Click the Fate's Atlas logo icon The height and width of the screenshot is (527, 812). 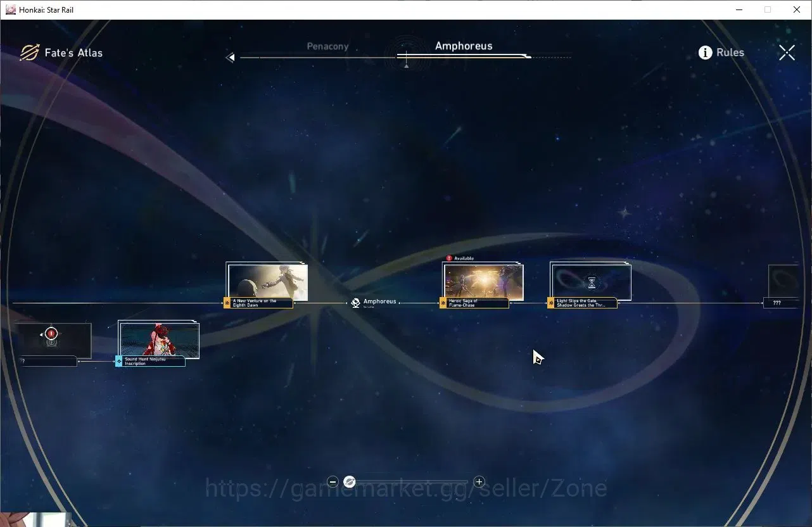pyautogui.click(x=29, y=53)
